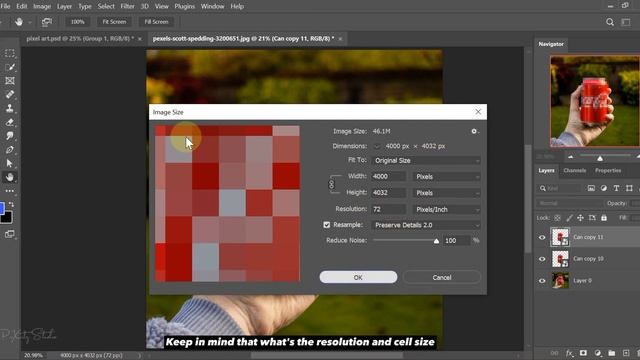Select the Rectangular Marquee tool
The image size is (640, 360).
point(10,53)
